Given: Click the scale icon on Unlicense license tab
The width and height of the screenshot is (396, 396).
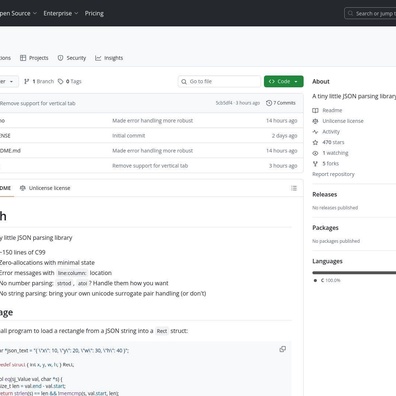Looking at the screenshot, I should click(23, 188).
